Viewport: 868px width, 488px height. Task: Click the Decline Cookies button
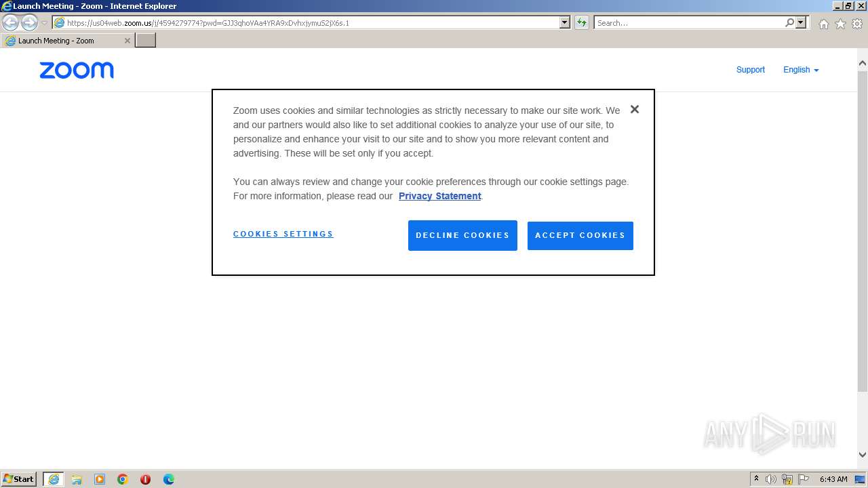[x=462, y=235]
